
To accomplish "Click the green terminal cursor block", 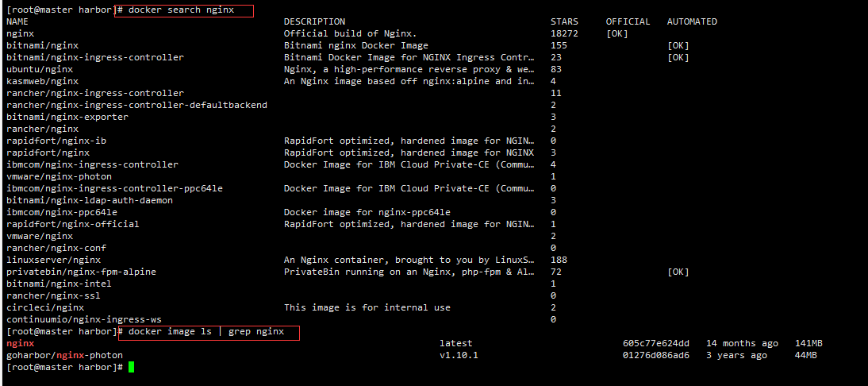I will click(x=131, y=367).
